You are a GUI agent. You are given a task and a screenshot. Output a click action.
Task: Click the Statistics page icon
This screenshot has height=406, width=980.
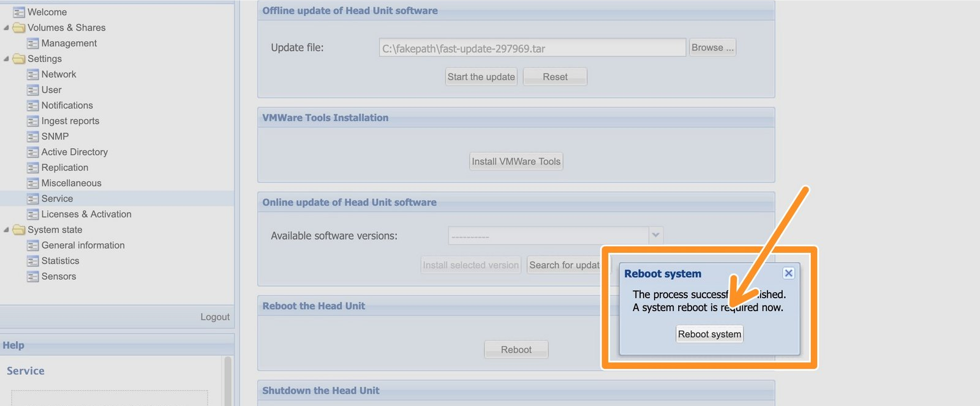33,261
